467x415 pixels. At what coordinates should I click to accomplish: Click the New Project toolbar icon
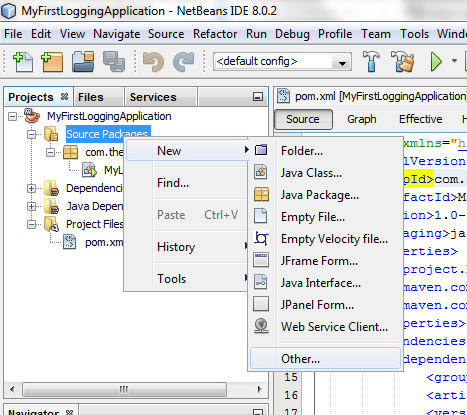(x=52, y=62)
